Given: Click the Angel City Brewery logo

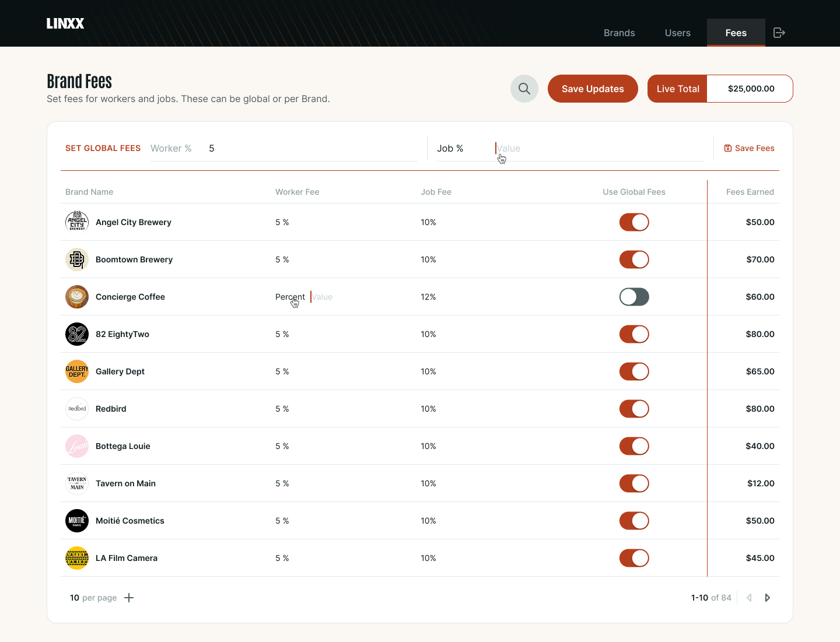Looking at the screenshot, I should pyautogui.click(x=77, y=222).
